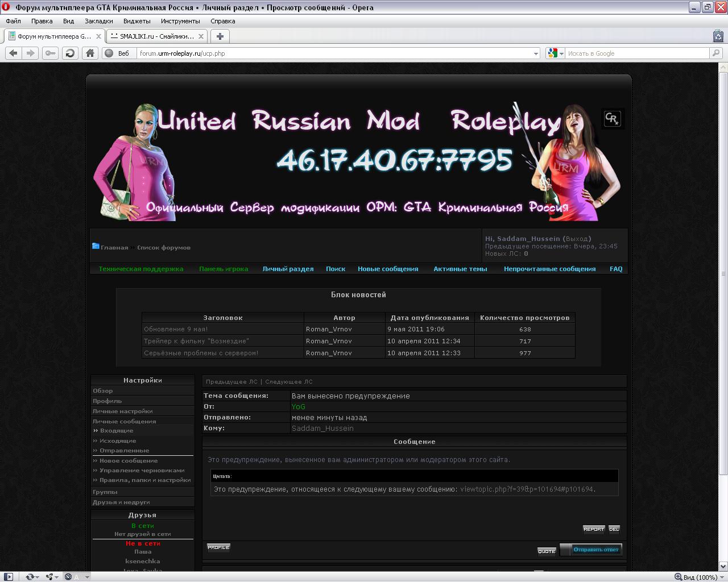Expand the Opera Turbo dropdown arrow
The height and width of the screenshot is (582, 728).
(x=87, y=577)
